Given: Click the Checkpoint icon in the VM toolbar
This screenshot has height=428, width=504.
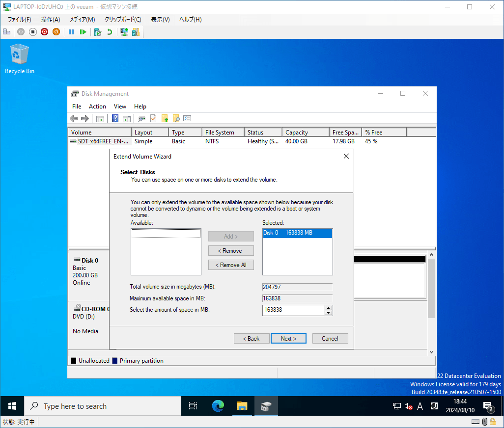Looking at the screenshot, I should click(x=98, y=32).
